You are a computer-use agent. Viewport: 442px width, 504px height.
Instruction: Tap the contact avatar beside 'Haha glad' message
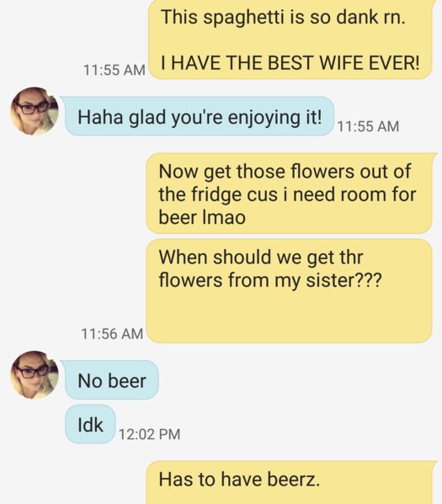35,111
